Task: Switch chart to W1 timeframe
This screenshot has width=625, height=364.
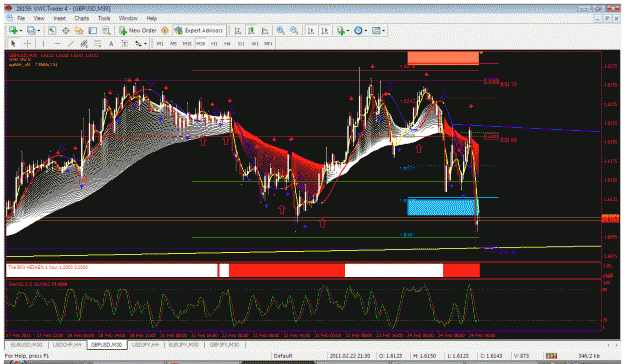Action: [x=255, y=43]
